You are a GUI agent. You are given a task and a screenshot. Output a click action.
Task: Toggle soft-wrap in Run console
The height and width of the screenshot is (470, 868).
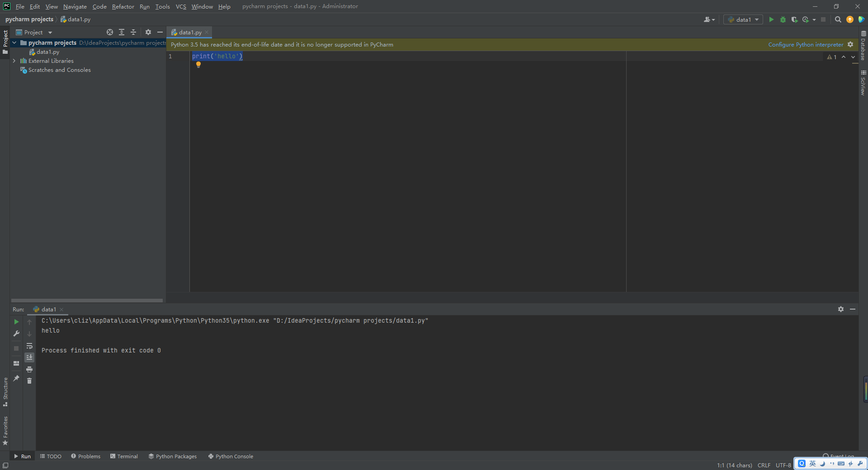click(29, 346)
